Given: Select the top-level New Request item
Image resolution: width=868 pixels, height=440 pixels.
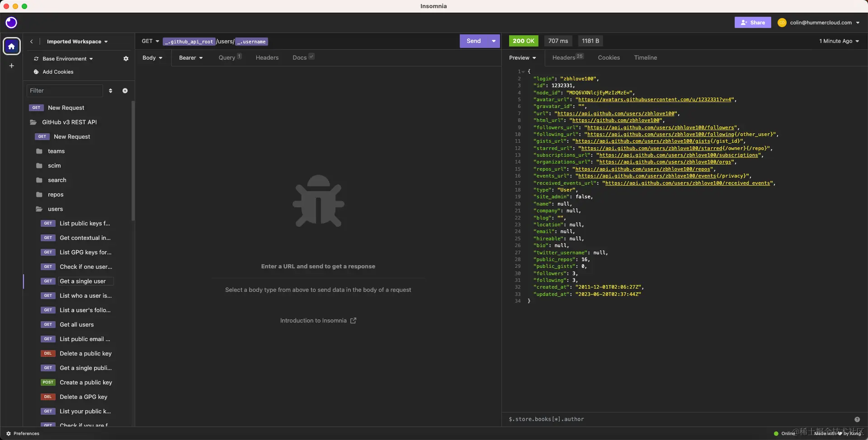Looking at the screenshot, I should tap(66, 108).
